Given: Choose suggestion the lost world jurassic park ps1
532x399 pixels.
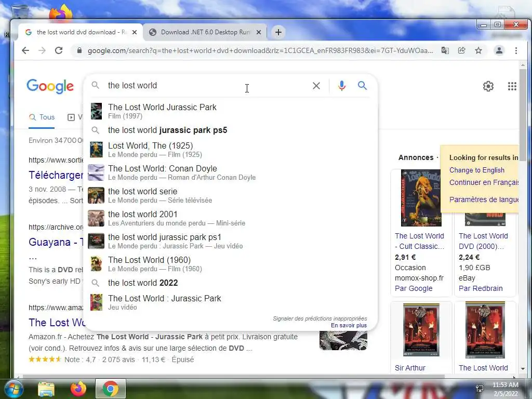Looking at the screenshot, I should click(230, 241).
